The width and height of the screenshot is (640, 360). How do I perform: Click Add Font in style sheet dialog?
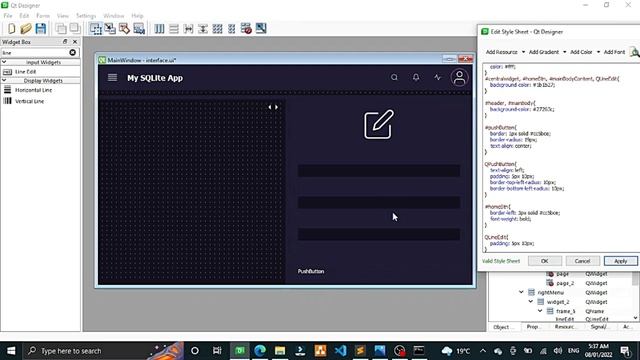tap(614, 52)
